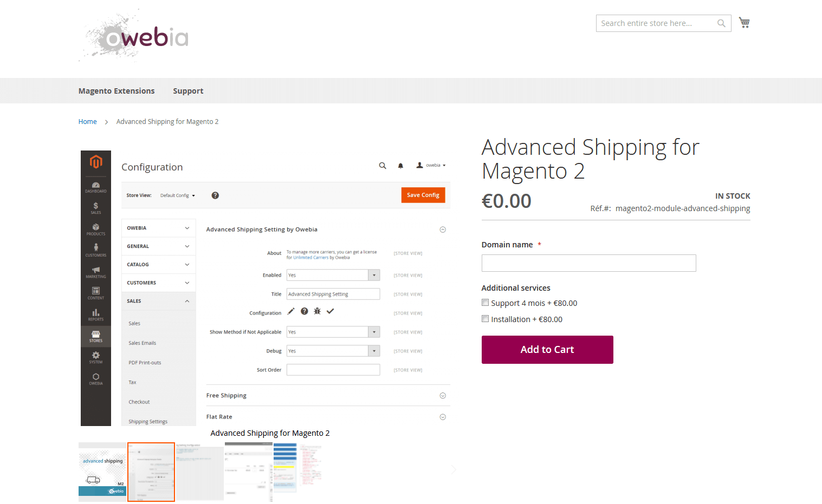Screen dimensions: 822x504
Task: Click Products icon in admin sidebar
Action: click(x=96, y=230)
